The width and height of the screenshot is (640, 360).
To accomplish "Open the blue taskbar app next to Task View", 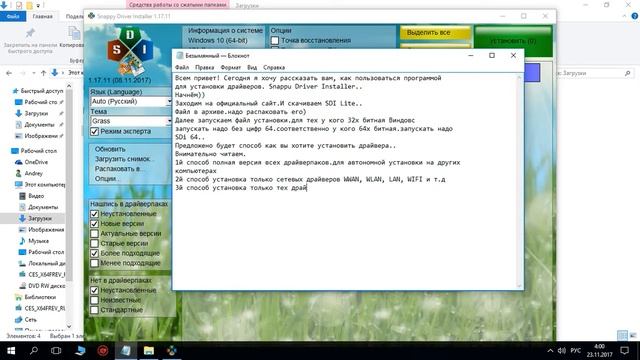I will tap(80, 351).
